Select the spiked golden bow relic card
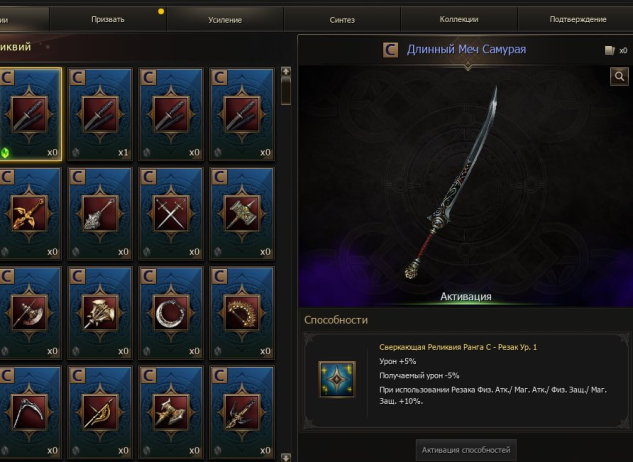 242,313
